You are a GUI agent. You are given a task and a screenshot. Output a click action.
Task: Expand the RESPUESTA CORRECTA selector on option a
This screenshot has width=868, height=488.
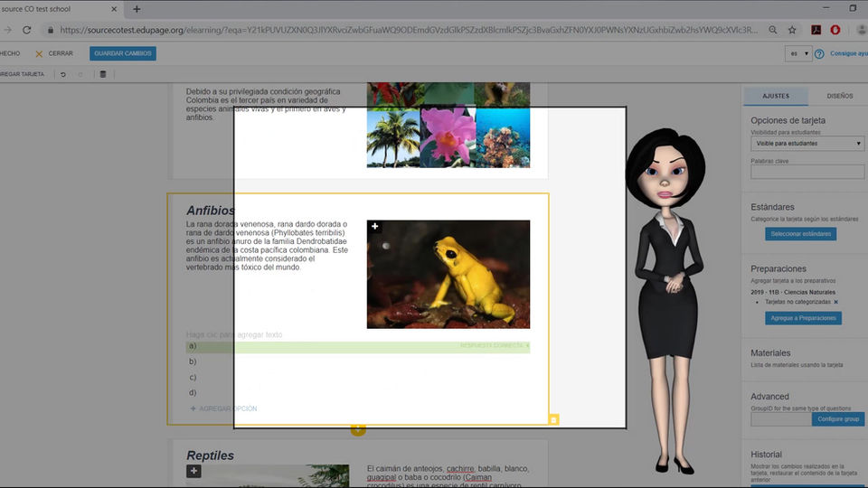pyautogui.click(x=495, y=346)
